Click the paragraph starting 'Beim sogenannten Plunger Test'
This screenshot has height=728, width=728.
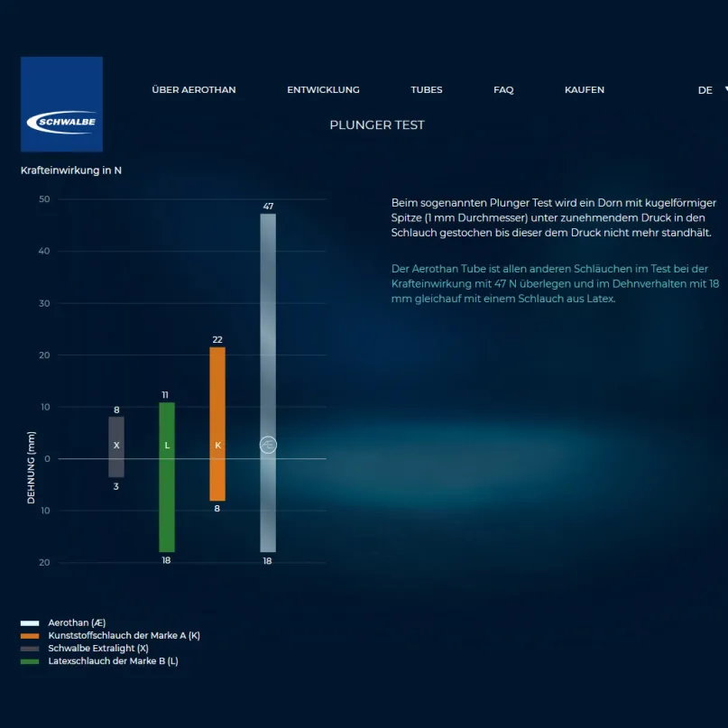(x=553, y=217)
